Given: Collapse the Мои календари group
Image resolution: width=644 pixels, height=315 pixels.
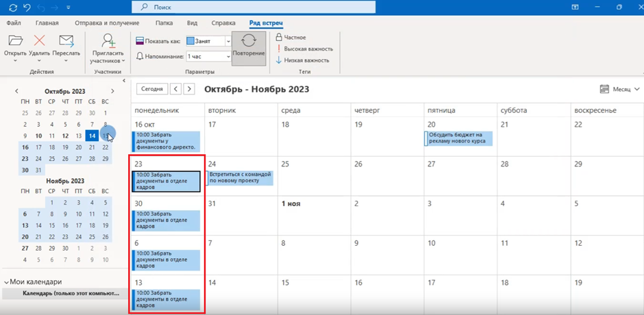Looking at the screenshot, I should click(x=7, y=281).
